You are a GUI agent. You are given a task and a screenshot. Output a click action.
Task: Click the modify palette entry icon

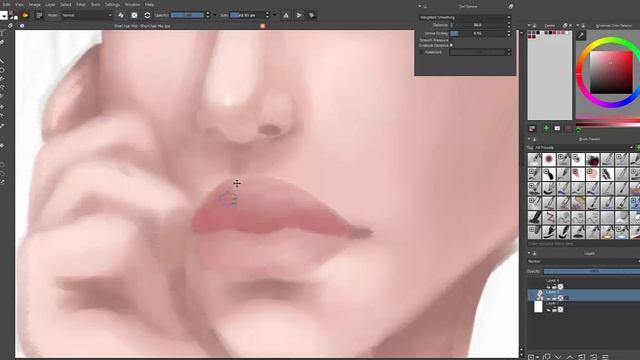(x=557, y=129)
